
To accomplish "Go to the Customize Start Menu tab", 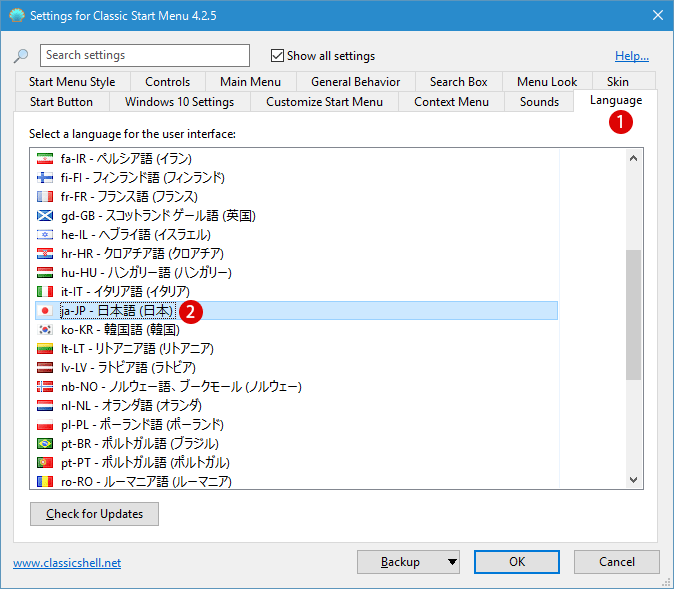I will 325,102.
